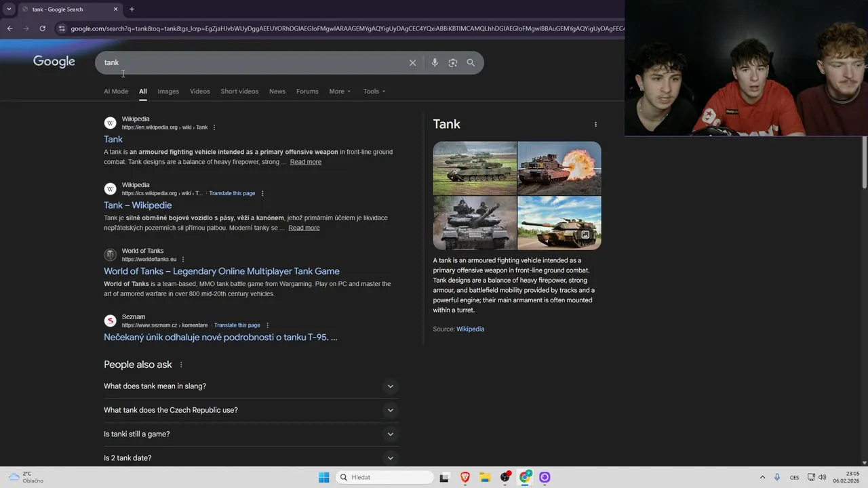
Task: Click Read more on English Wikipedia snippet
Action: pos(306,162)
